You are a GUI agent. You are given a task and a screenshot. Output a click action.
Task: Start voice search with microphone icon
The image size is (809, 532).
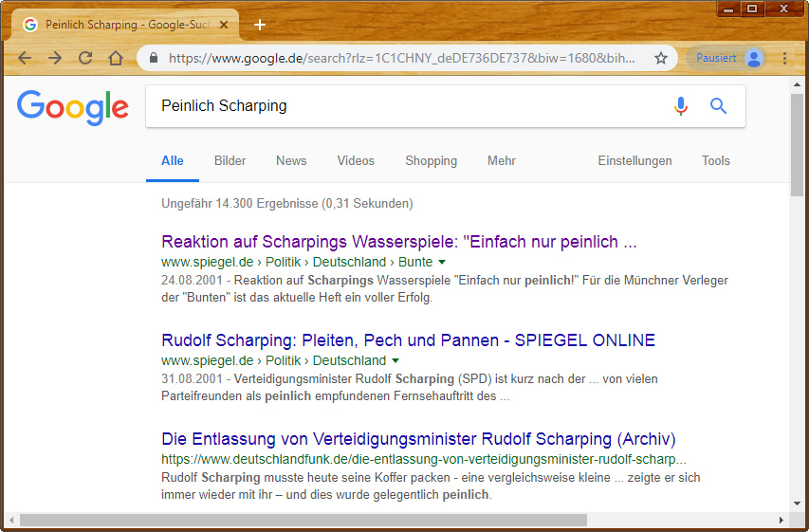tap(680, 106)
